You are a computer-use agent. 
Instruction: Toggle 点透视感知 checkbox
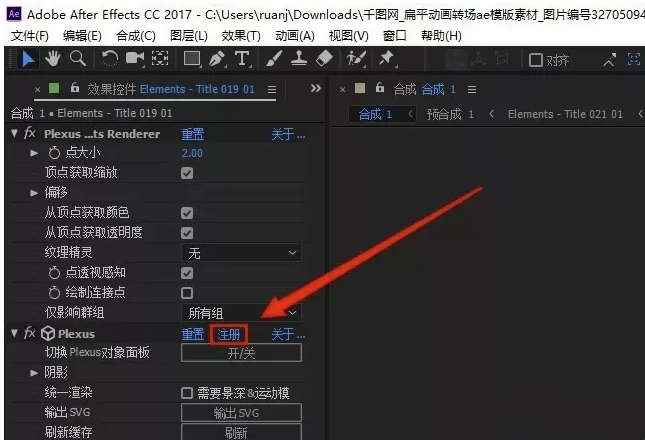click(x=187, y=273)
